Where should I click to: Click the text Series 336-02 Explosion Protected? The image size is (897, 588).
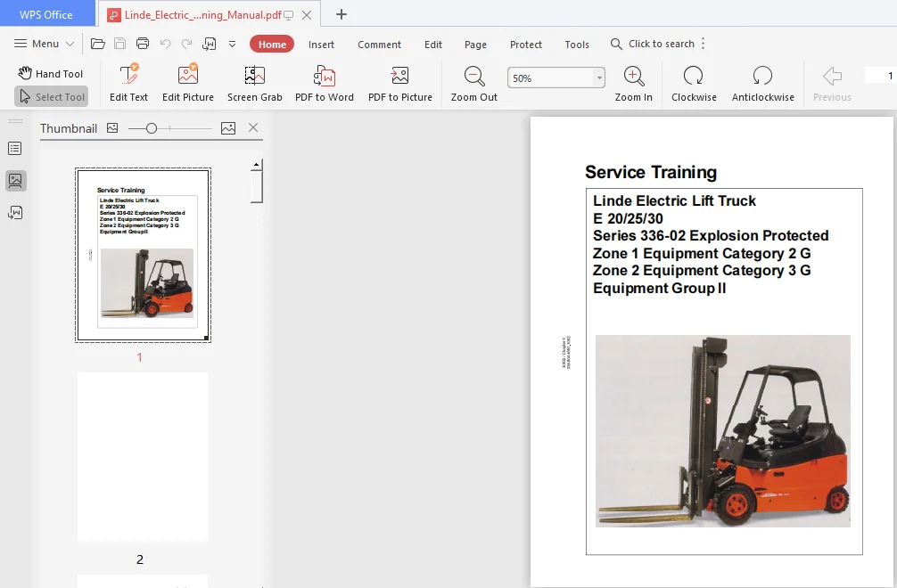711,235
